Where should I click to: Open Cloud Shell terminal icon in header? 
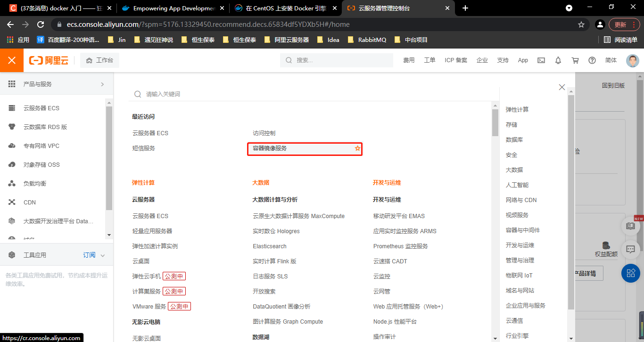coord(541,60)
